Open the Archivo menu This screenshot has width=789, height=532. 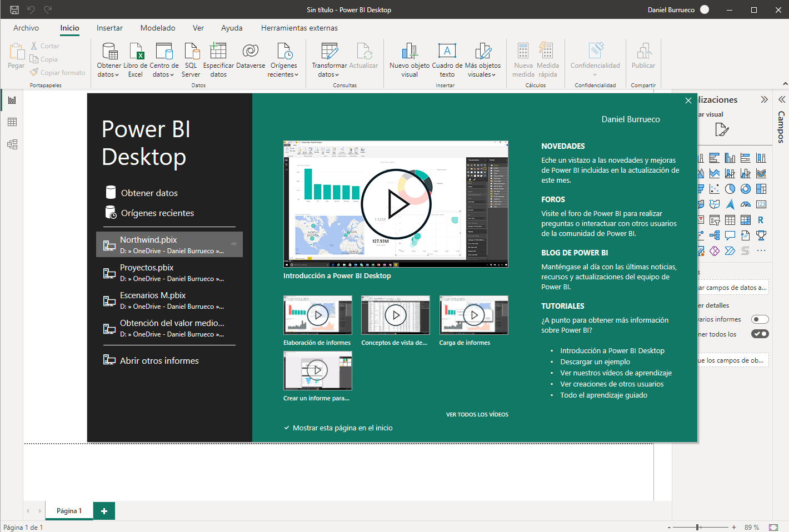pyautogui.click(x=26, y=28)
